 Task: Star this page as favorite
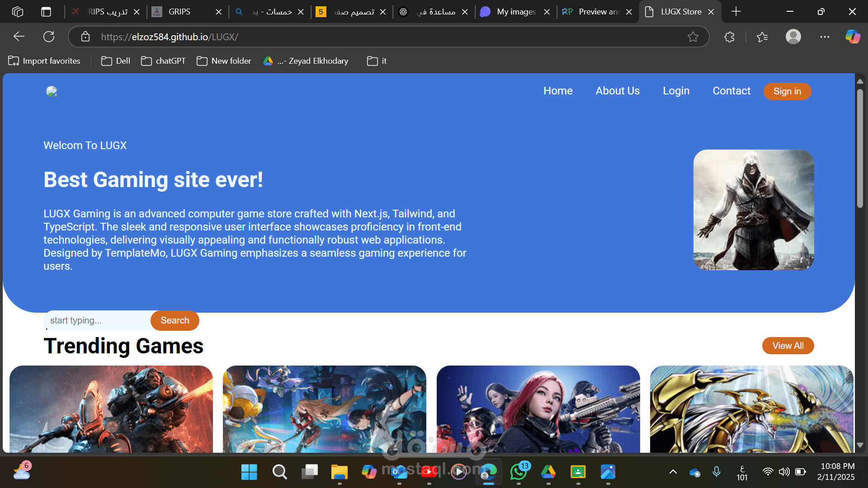point(693,37)
